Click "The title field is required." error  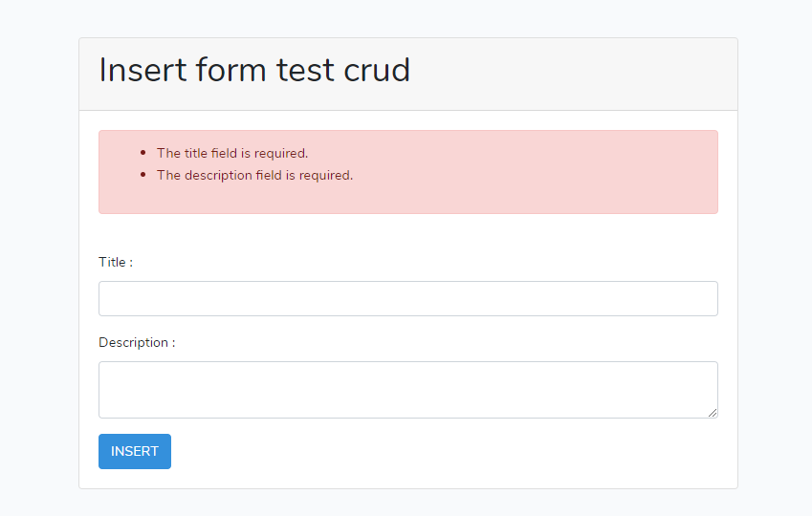tap(232, 153)
